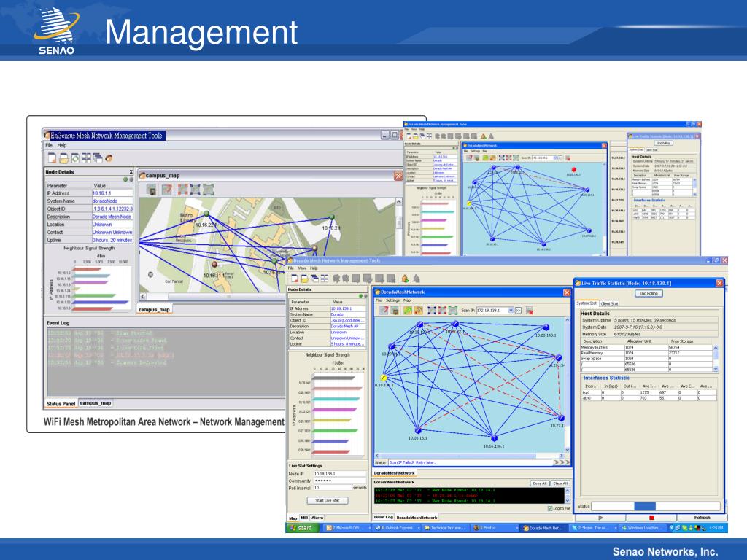The height and width of the screenshot is (560, 747).
Task: Click the >> scan button next to Scan IP
Action: tap(518, 311)
